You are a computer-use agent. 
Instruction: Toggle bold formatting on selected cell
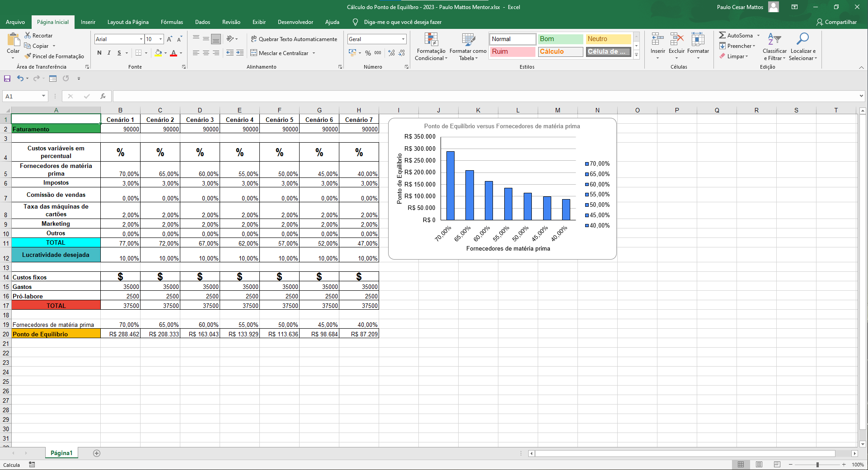click(x=99, y=53)
